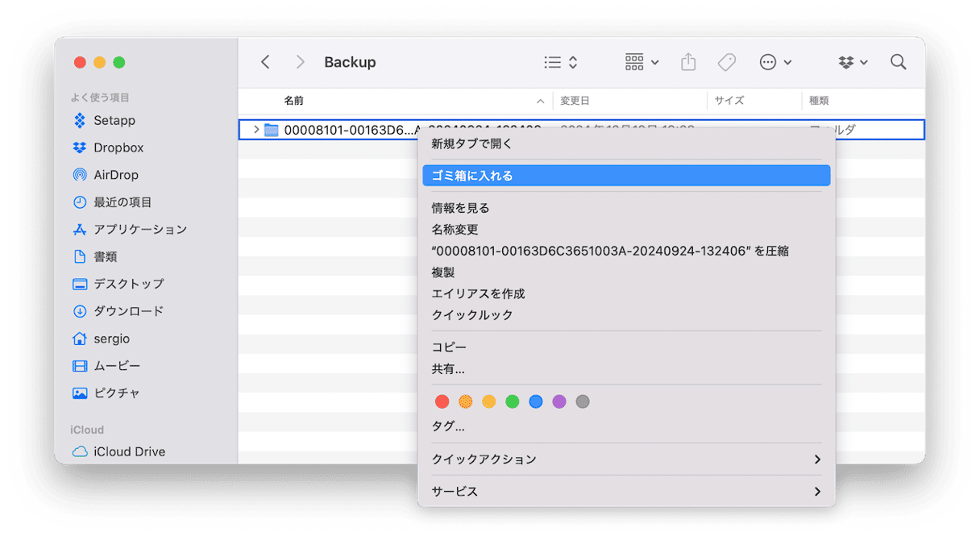
Task: Select Setapp in the sidebar
Action: coord(114,121)
